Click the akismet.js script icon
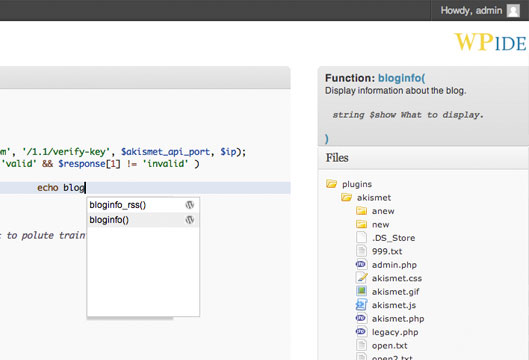This screenshot has height=360, width=529. click(361, 305)
